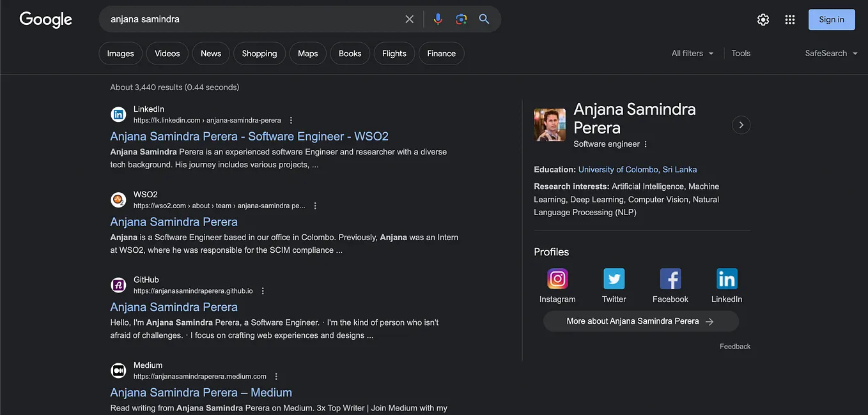Click the Feedback link

735,347
